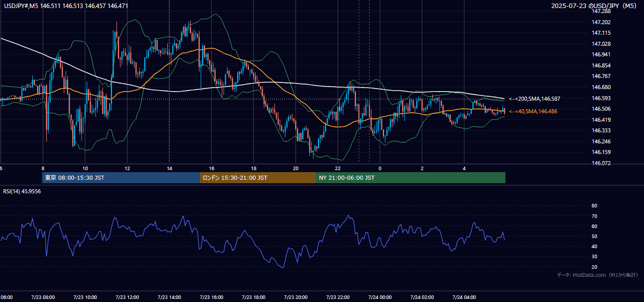Click price axis value 146.419
This screenshot has height=302, width=644.
pos(601,120)
